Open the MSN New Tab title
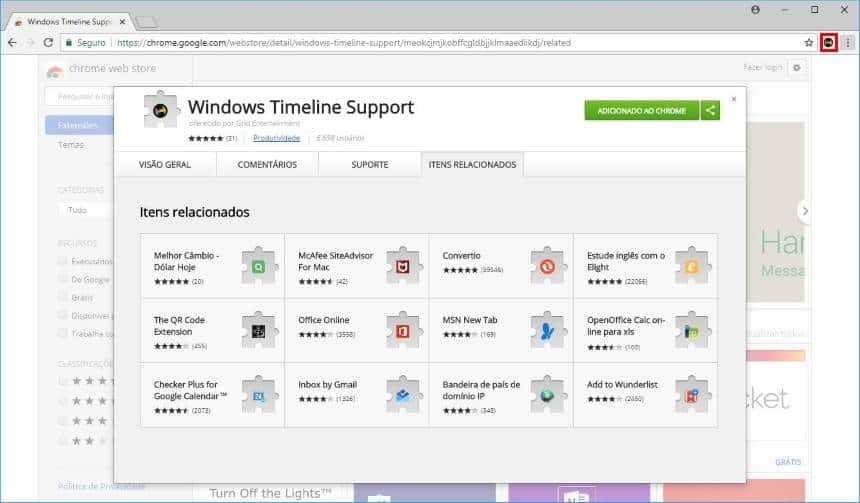The image size is (860, 503). click(x=469, y=320)
